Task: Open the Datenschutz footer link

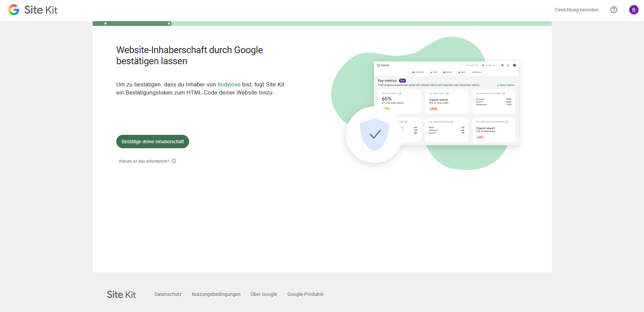Action: pyautogui.click(x=168, y=294)
